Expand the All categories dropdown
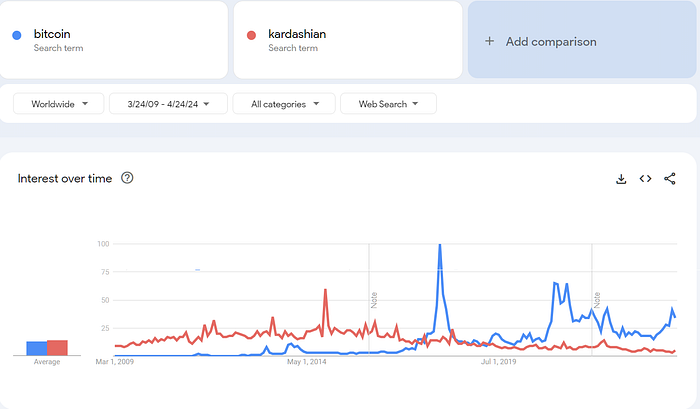The height and width of the screenshot is (409, 700). pyautogui.click(x=284, y=104)
